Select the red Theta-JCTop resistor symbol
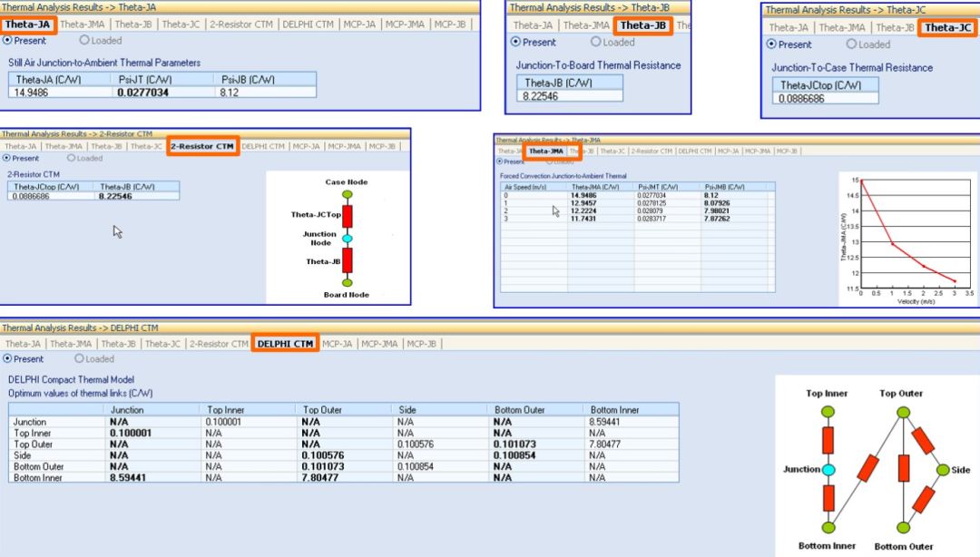The height and width of the screenshot is (557, 980). (x=347, y=216)
